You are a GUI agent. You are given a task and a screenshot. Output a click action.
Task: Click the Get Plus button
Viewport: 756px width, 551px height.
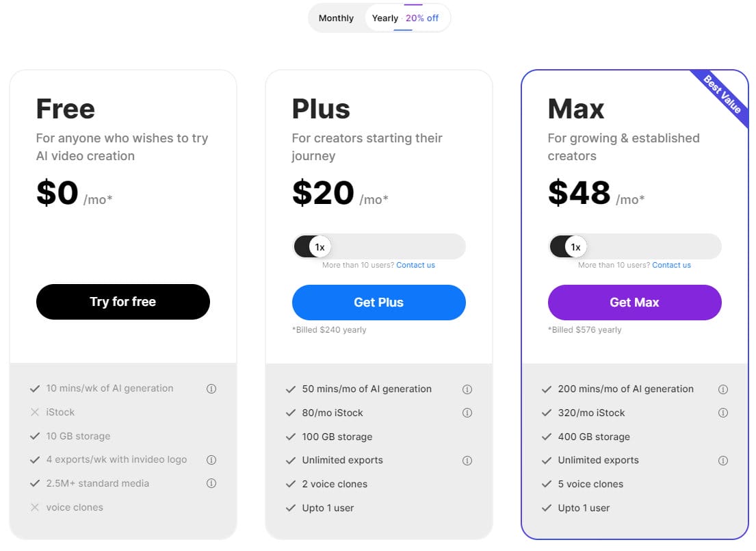click(x=379, y=303)
